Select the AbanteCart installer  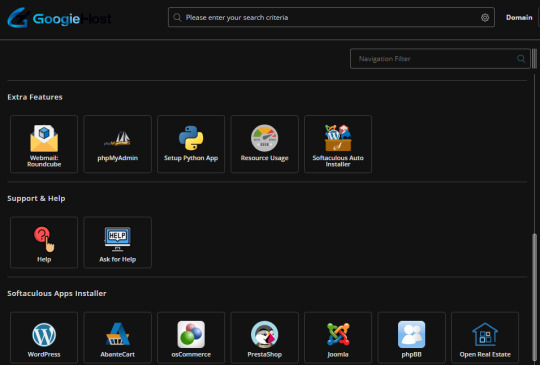pyautogui.click(x=117, y=338)
